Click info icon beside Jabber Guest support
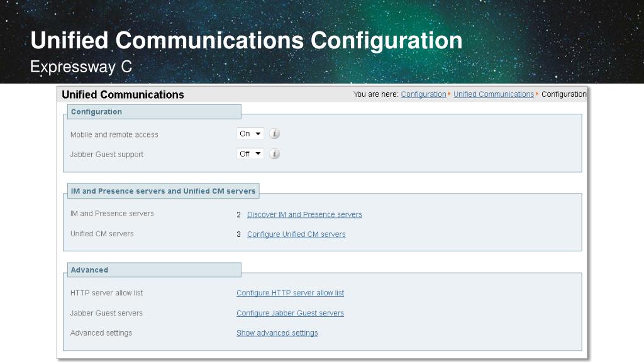This screenshot has width=644, height=362. click(x=274, y=154)
